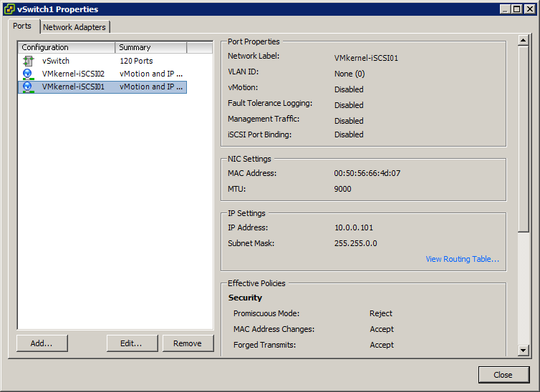This screenshot has width=540, height=392.
Task: Click the Edit... button
Action: coord(132,343)
